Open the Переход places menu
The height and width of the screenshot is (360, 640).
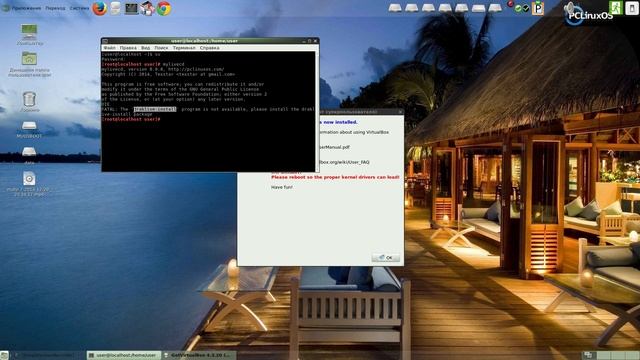(55, 8)
